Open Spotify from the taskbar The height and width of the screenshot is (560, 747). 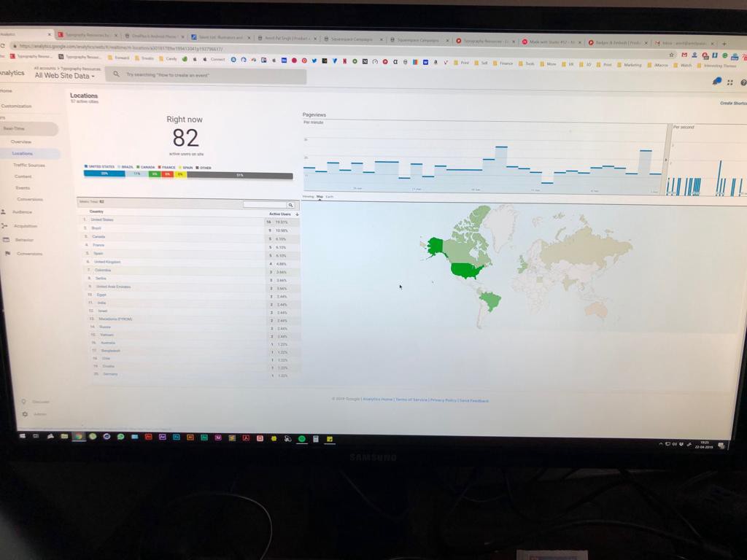[x=301, y=438]
